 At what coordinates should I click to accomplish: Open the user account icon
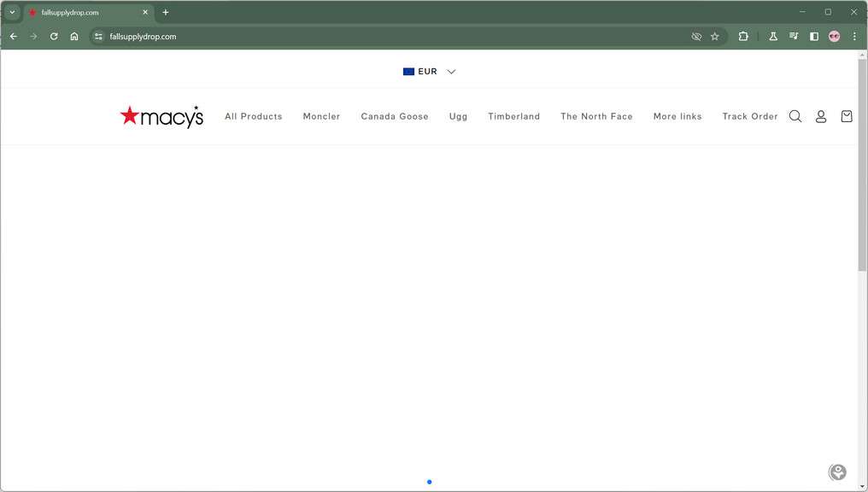click(x=821, y=116)
